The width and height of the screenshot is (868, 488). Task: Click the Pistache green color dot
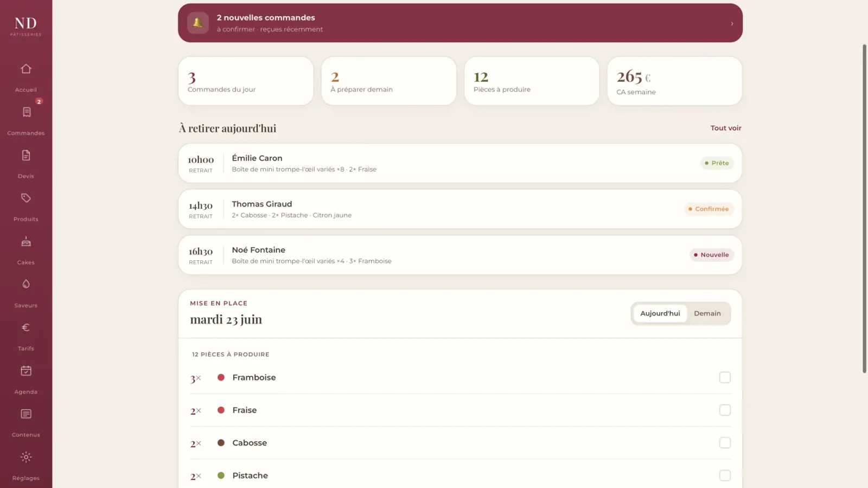click(221, 476)
